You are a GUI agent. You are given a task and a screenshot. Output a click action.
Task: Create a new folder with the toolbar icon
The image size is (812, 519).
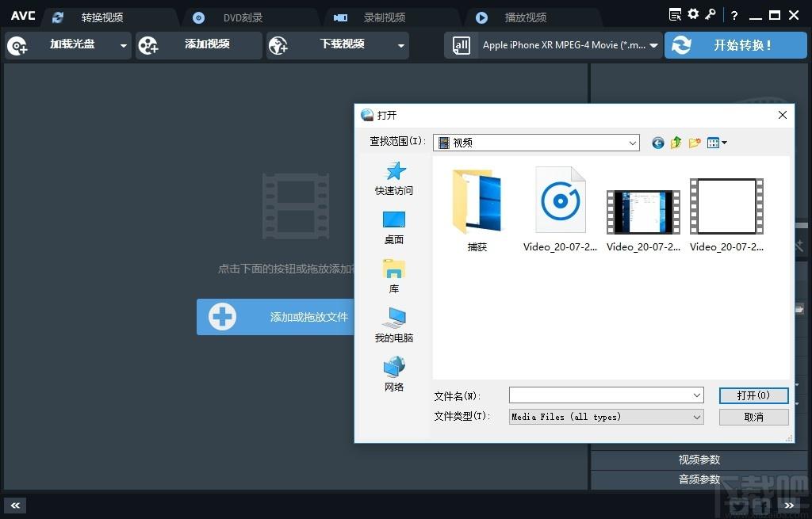coord(695,143)
